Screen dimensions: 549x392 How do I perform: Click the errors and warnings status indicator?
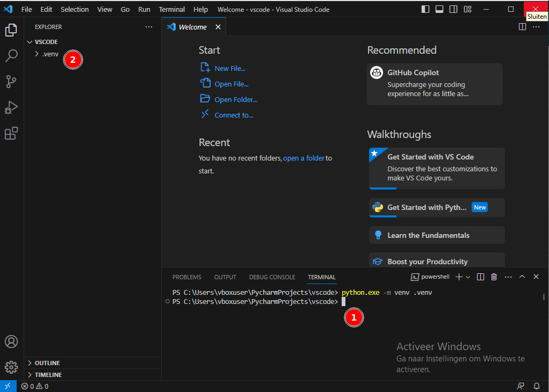[x=35, y=386]
